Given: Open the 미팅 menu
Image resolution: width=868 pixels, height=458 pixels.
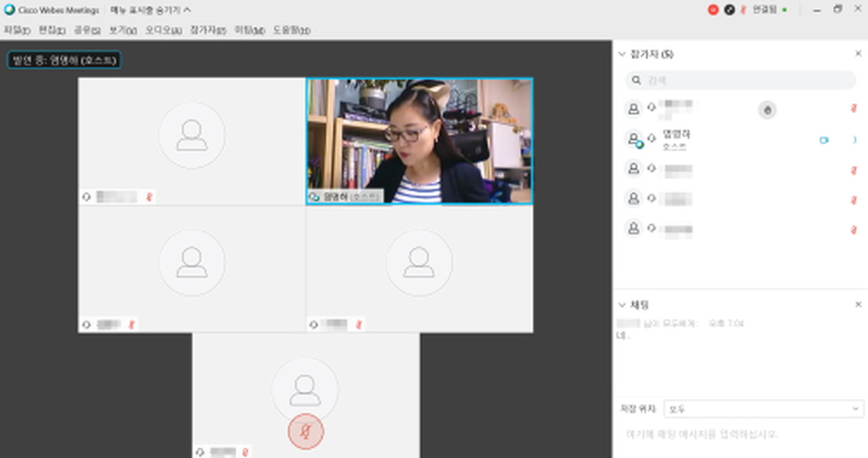Looking at the screenshot, I should coord(250,29).
